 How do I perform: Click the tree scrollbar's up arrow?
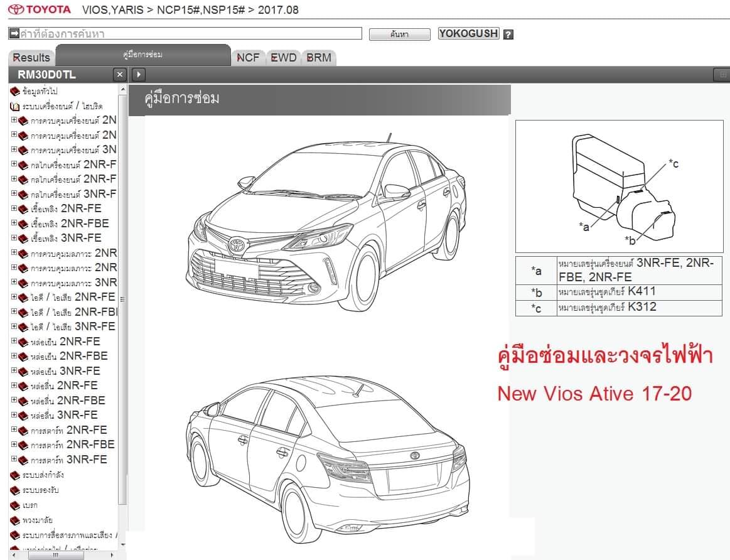click(123, 89)
